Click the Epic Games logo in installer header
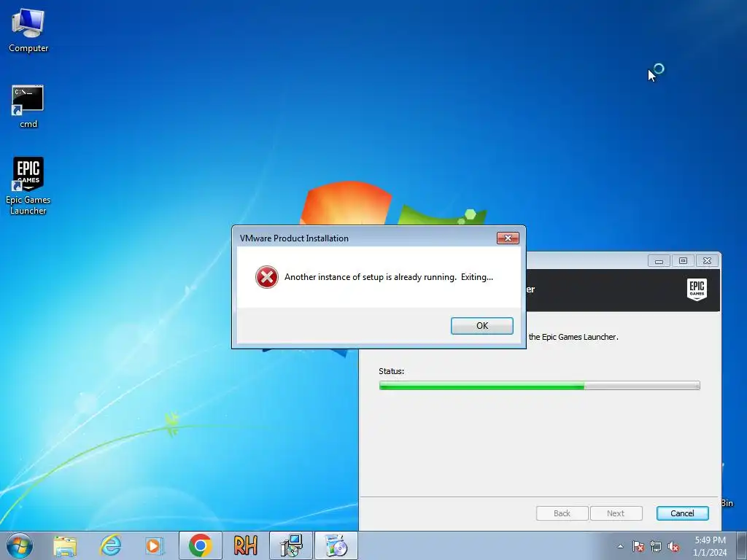Viewport: 747px width, 560px height. click(x=697, y=289)
